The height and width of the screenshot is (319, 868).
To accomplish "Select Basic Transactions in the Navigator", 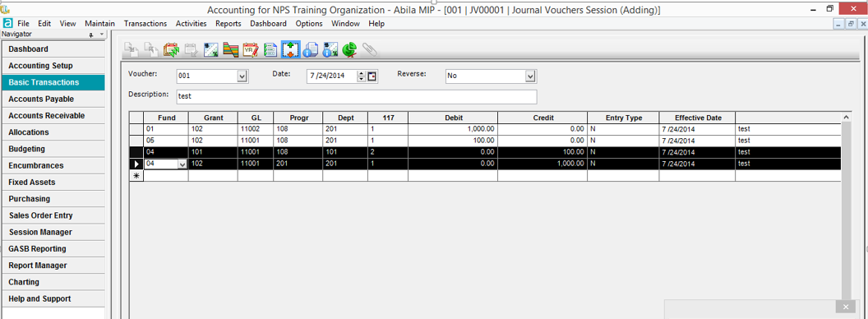I will coord(53,82).
